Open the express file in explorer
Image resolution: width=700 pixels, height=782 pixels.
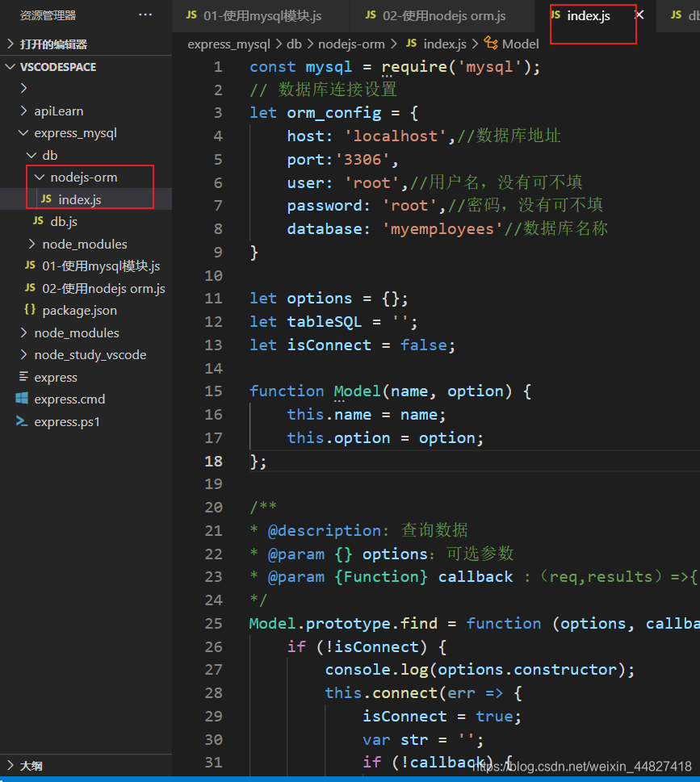pos(56,377)
